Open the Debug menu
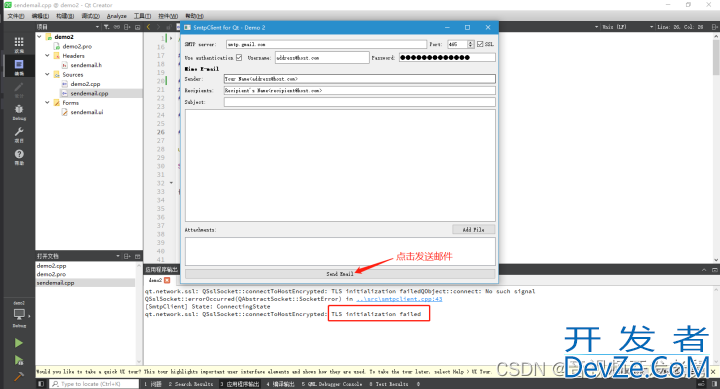This screenshot has height=389, width=720. coord(90,16)
